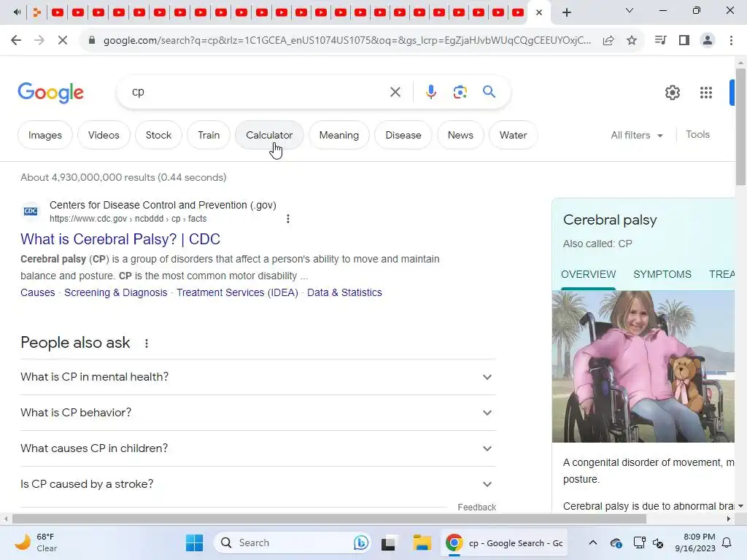Select the Images filter chip
Image resolution: width=747 pixels, height=560 pixels.
click(x=45, y=135)
